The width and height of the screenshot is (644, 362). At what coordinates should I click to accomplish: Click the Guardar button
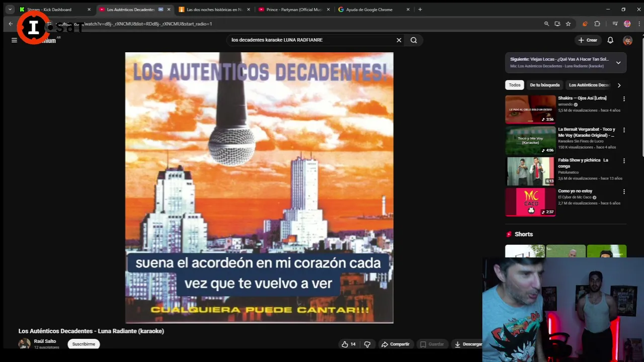pos(432,344)
